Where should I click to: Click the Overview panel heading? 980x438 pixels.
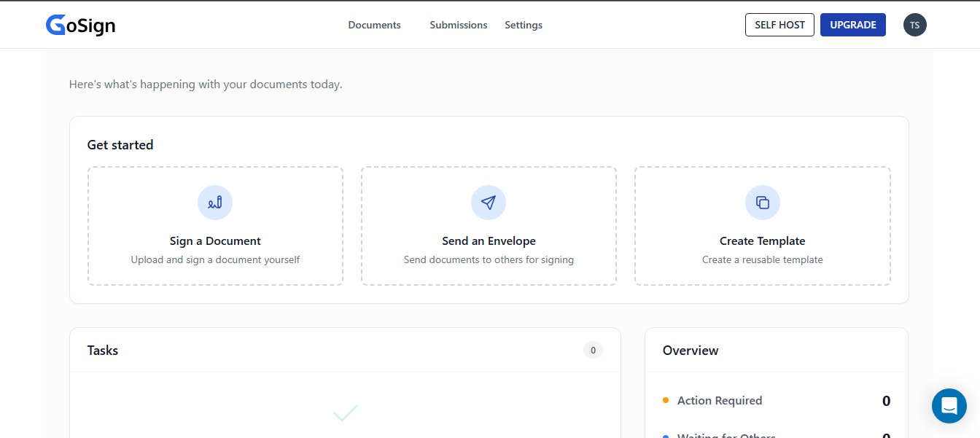coord(691,351)
